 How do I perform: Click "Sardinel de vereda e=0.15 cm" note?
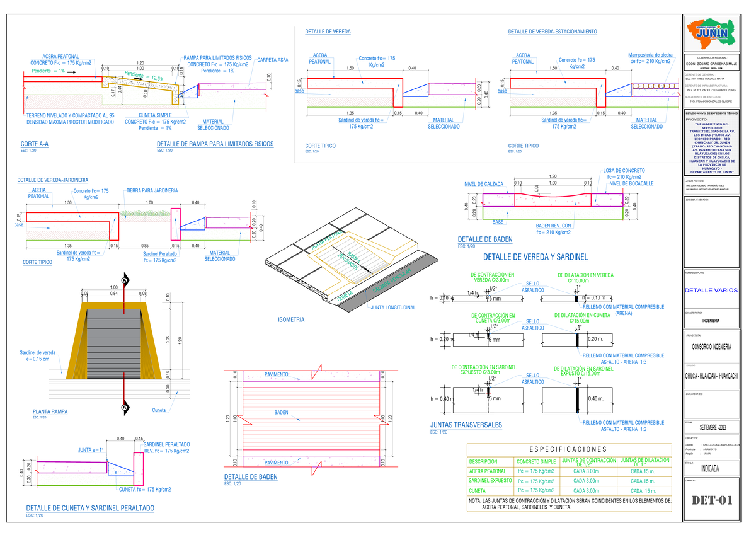[38, 356]
